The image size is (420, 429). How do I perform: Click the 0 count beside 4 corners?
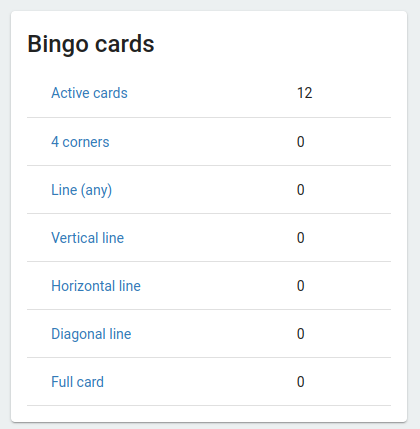pyautogui.click(x=301, y=142)
